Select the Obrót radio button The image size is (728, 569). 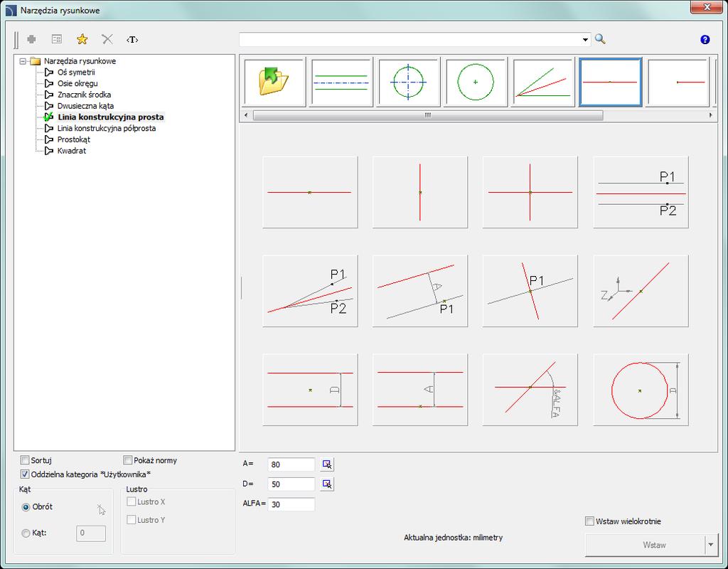pyautogui.click(x=26, y=507)
